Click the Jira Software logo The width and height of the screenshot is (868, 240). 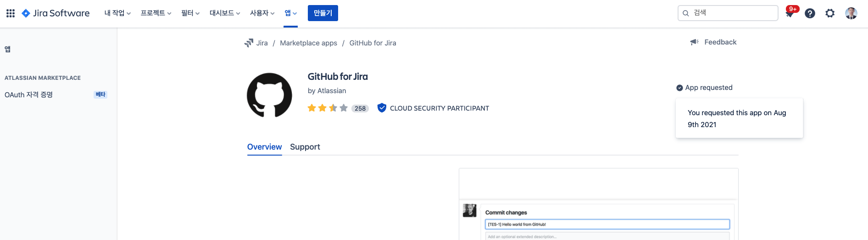(56, 13)
